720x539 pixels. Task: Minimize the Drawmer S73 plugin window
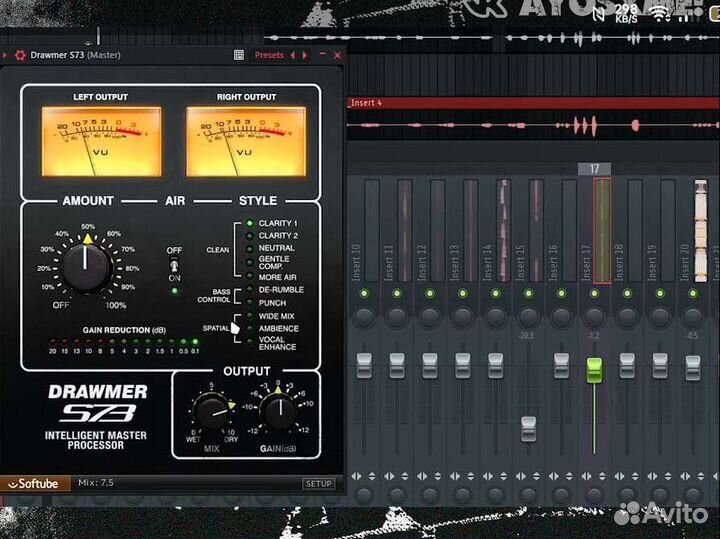click(x=322, y=54)
